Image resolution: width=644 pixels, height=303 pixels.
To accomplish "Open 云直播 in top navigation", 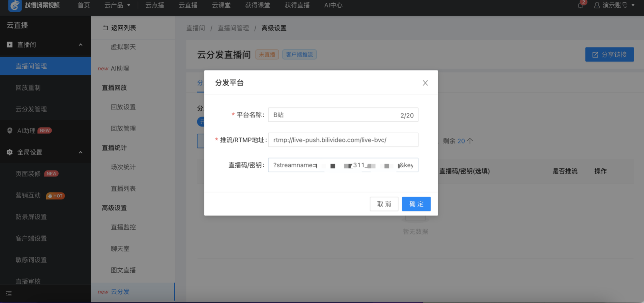I will click(x=188, y=5).
